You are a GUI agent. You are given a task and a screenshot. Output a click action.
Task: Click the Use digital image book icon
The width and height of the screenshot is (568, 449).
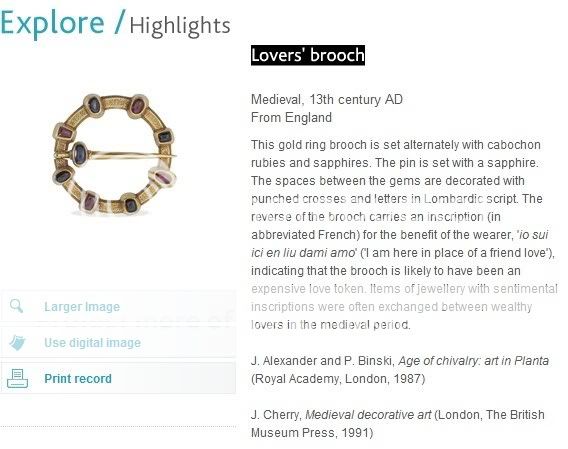pos(17,342)
